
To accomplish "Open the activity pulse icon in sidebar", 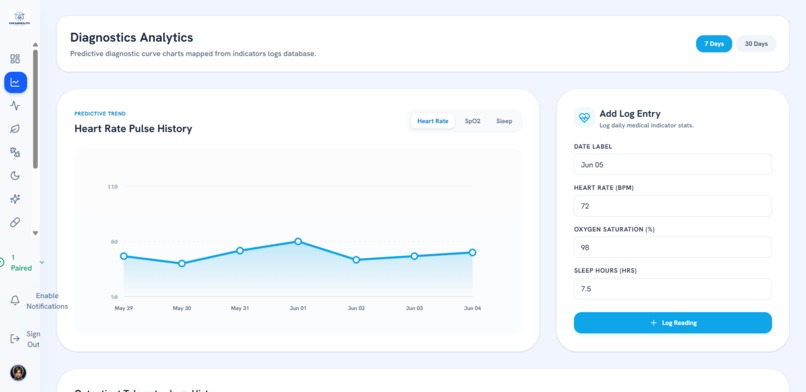I will (15, 106).
